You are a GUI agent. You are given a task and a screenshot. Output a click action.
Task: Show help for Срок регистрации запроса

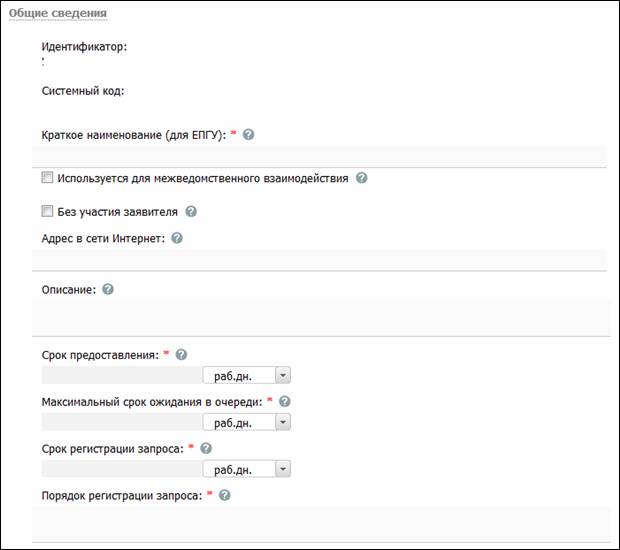coord(206,448)
